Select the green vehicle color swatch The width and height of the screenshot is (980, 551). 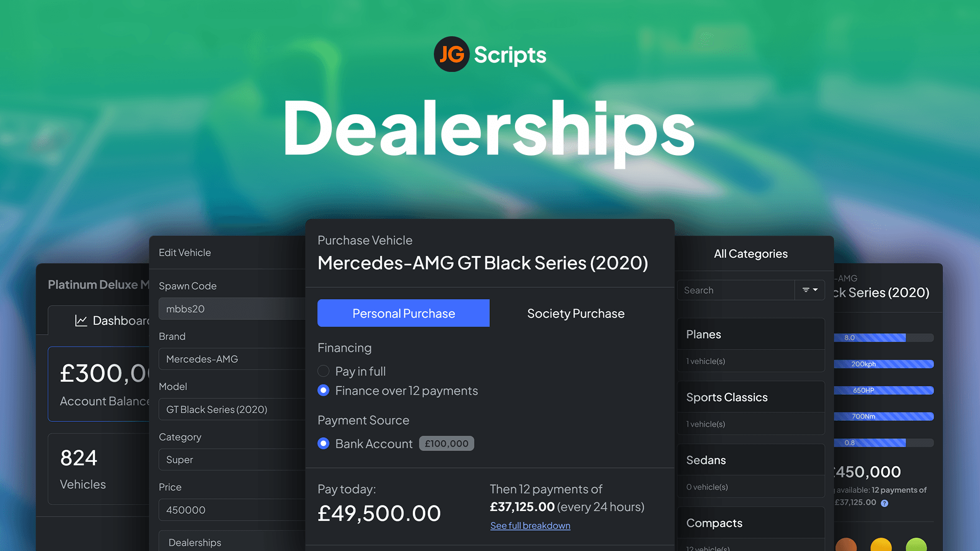click(x=916, y=546)
